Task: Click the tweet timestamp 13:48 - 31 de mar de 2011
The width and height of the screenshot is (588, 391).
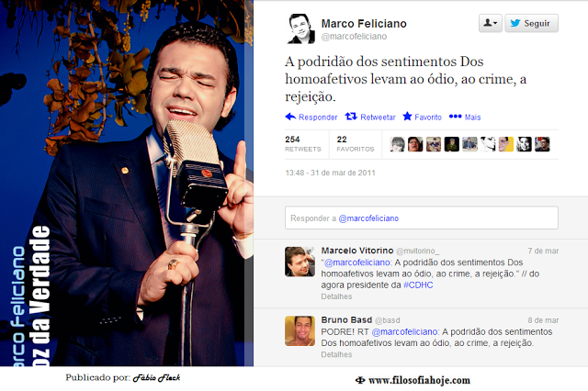Action: tap(330, 173)
